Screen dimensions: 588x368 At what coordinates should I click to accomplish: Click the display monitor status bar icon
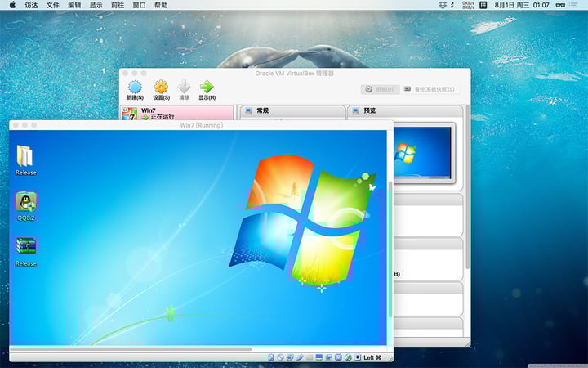click(x=319, y=357)
